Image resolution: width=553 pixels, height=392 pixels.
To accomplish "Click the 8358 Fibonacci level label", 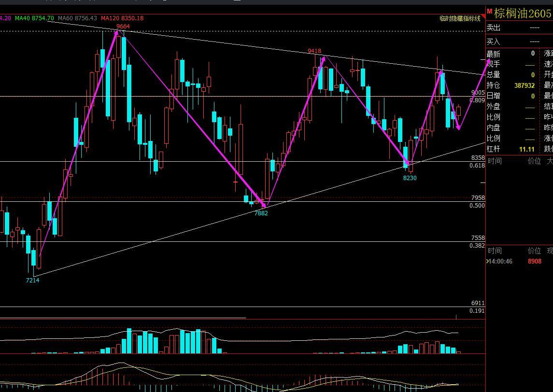I will tap(478, 158).
